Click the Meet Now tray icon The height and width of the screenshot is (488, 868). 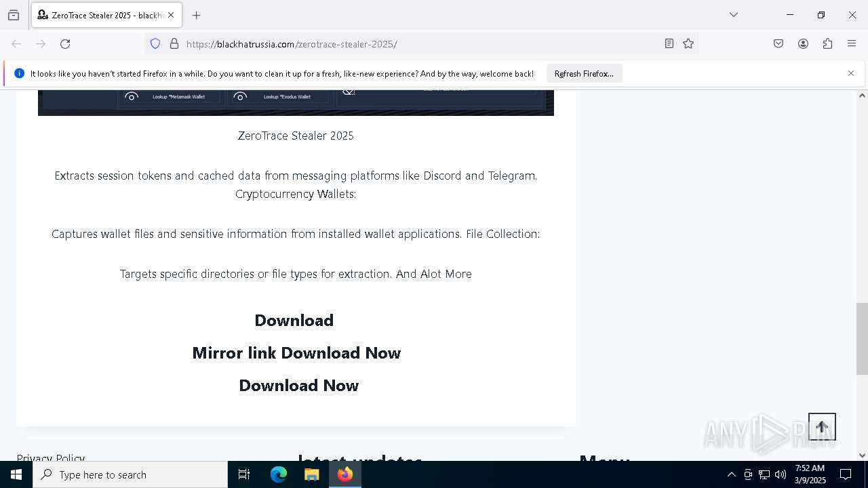pyautogui.click(x=748, y=474)
